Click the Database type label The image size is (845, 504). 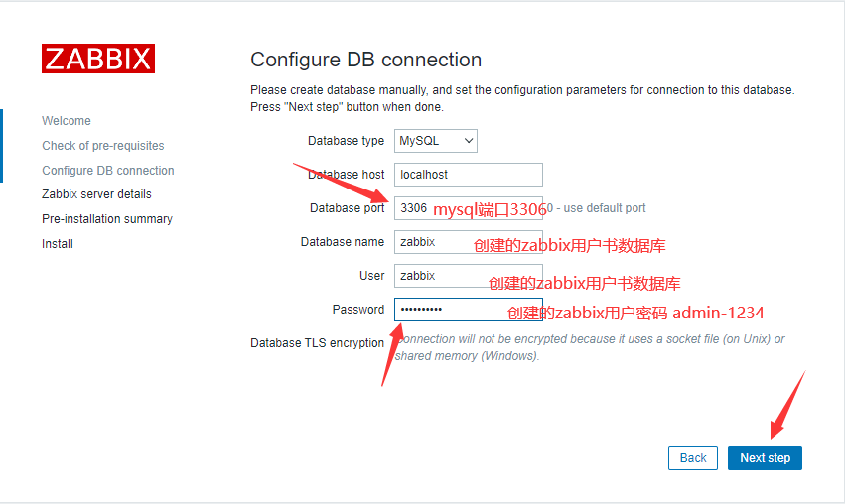pos(346,141)
